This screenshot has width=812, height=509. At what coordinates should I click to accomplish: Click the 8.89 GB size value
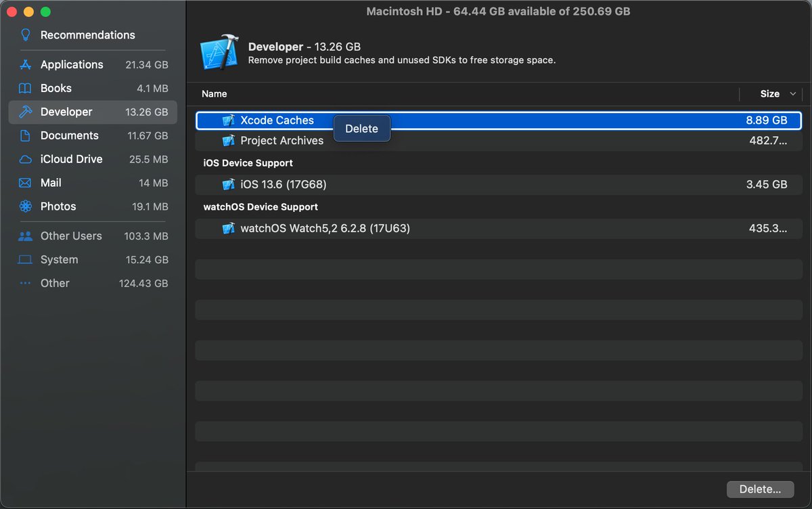click(x=767, y=120)
